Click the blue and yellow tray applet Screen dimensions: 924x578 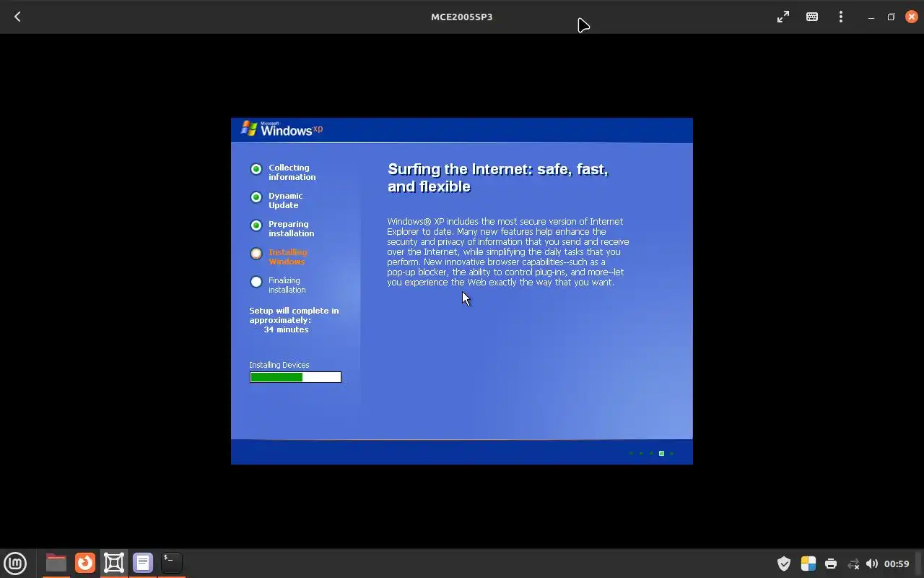(808, 564)
